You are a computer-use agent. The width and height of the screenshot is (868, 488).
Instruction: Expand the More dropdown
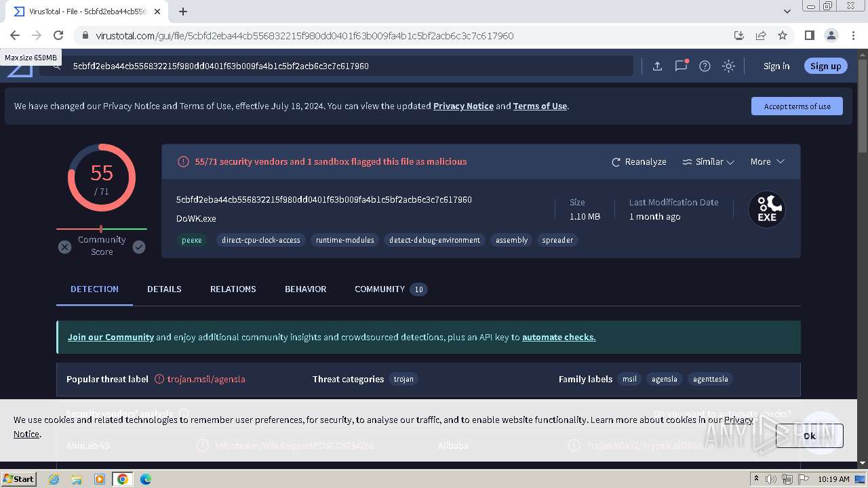coord(767,161)
